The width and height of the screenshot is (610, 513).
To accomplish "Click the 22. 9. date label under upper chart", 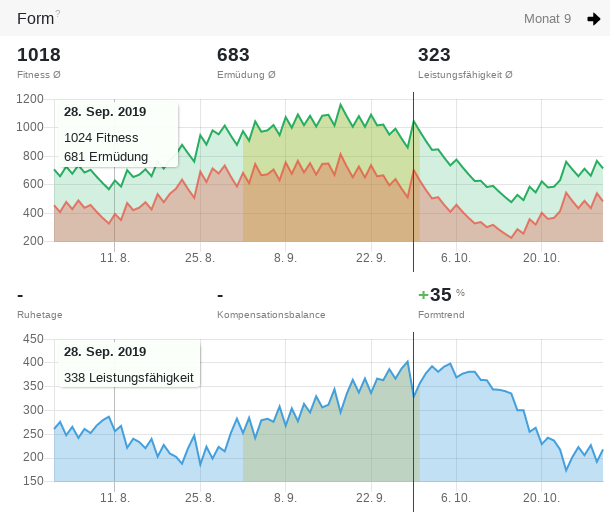I will pyautogui.click(x=371, y=258).
